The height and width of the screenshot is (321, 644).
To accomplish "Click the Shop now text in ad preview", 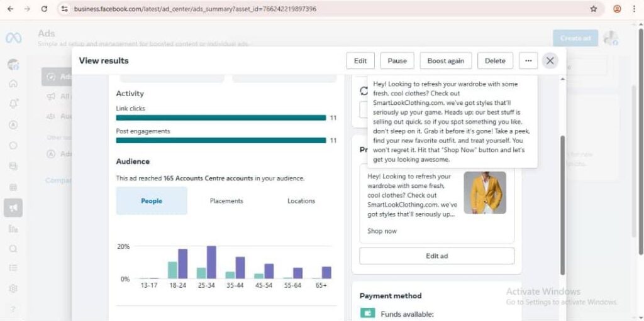I will [382, 231].
